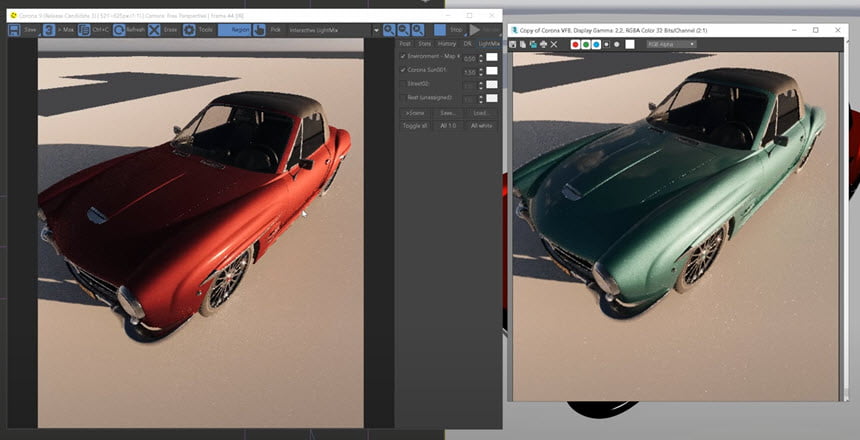
Task: Switch to the DR tab
Action: (x=467, y=43)
